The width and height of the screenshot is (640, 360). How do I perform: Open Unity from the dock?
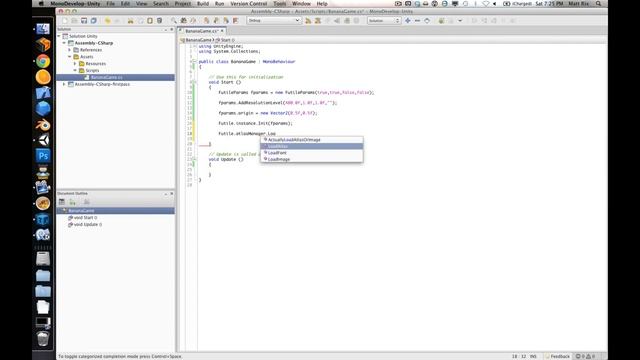[43, 140]
